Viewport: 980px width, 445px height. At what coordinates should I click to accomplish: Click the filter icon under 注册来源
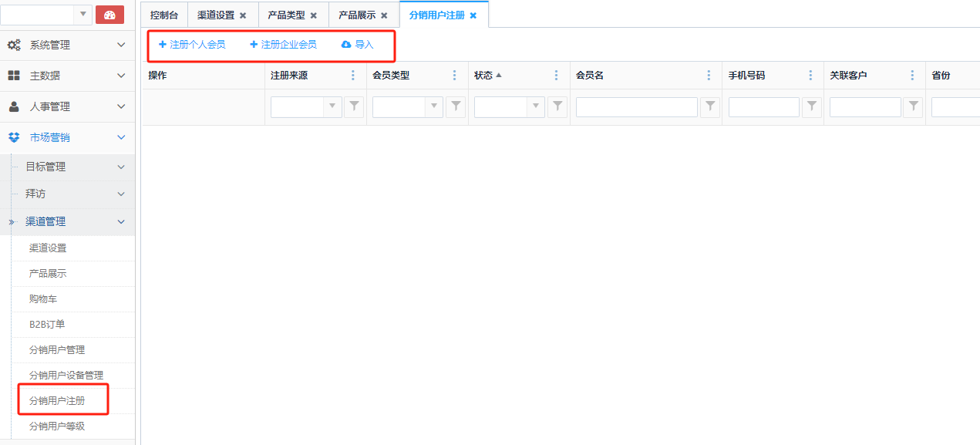click(x=354, y=107)
